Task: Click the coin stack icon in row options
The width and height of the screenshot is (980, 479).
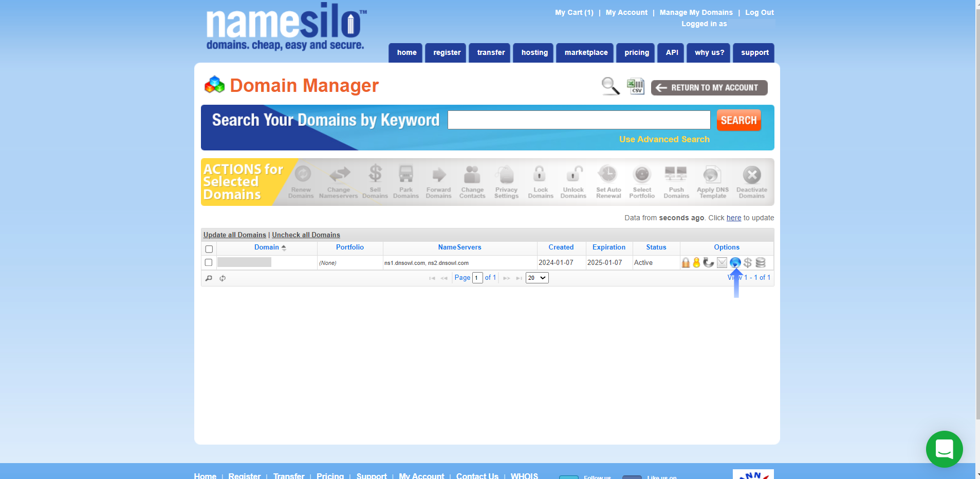Action: click(761, 263)
